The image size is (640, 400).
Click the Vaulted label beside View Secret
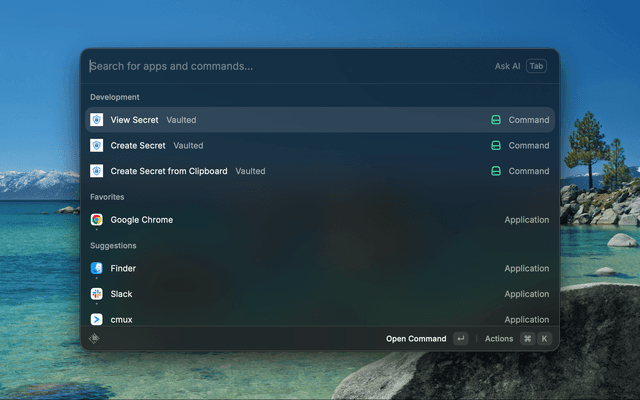tap(181, 120)
